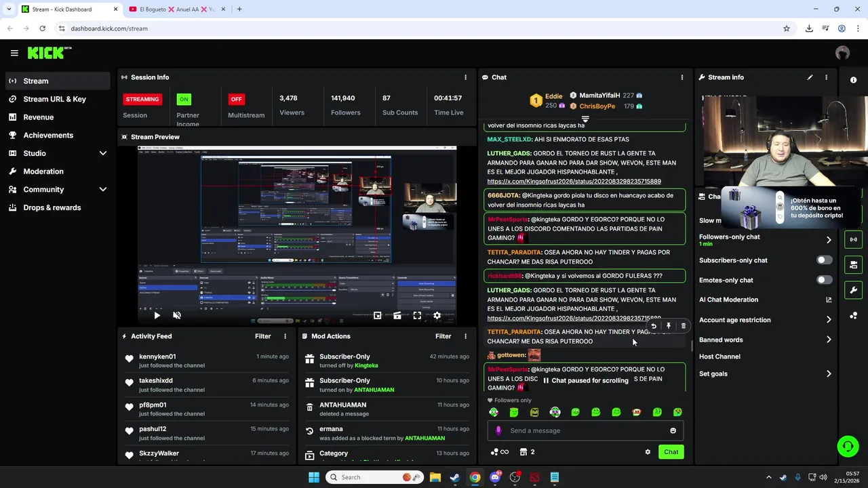Open the info icon on right rail
The image size is (868, 488).
[853, 80]
